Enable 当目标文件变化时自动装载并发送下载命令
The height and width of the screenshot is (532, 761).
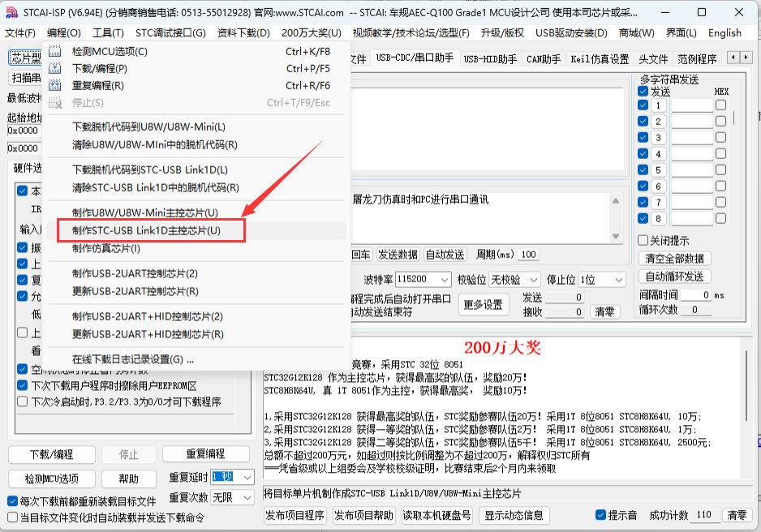13,517
